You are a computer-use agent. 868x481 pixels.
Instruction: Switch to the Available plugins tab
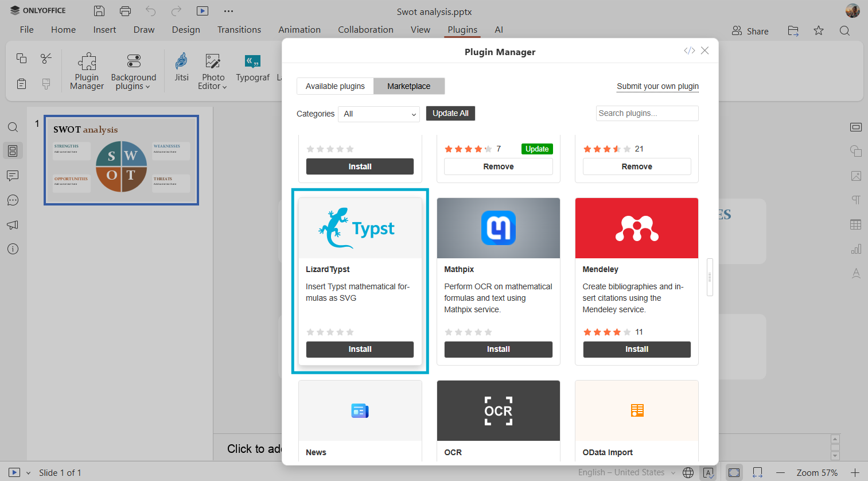pyautogui.click(x=335, y=86)
